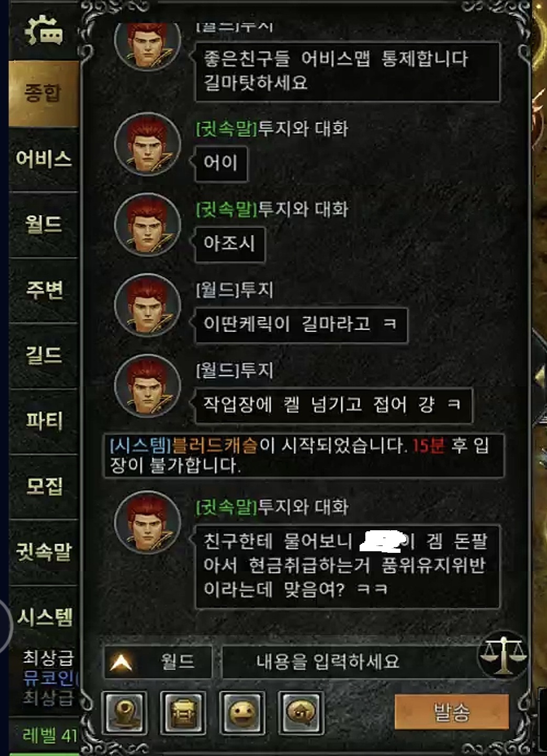Switch to the 어비스 chat tab
This screenshot has height=756, width=547.
point(44,159)
